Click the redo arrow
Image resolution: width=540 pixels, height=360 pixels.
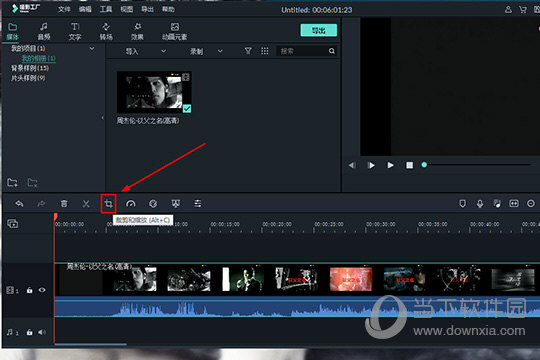pyautogui.click(x=41, y=204)
